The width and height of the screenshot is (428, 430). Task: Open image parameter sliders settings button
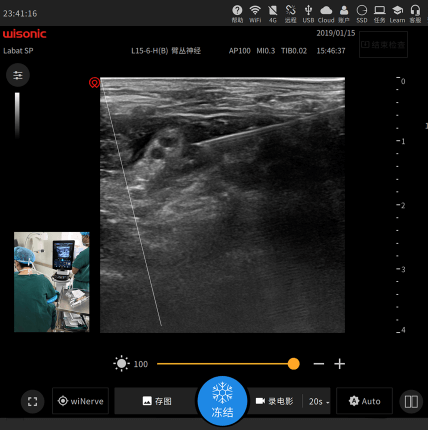coord(18,75)
